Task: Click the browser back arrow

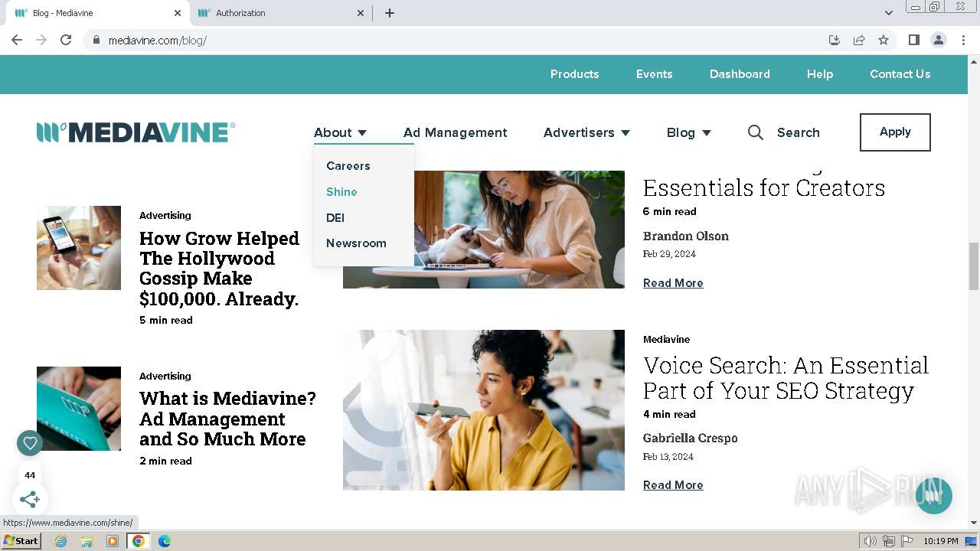Action: (17, 40)
